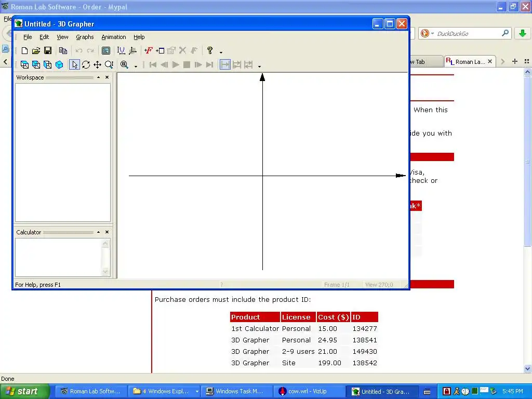Screen dimensions: 532x399
Task: Open the Help menu
Action: [139, 37]
